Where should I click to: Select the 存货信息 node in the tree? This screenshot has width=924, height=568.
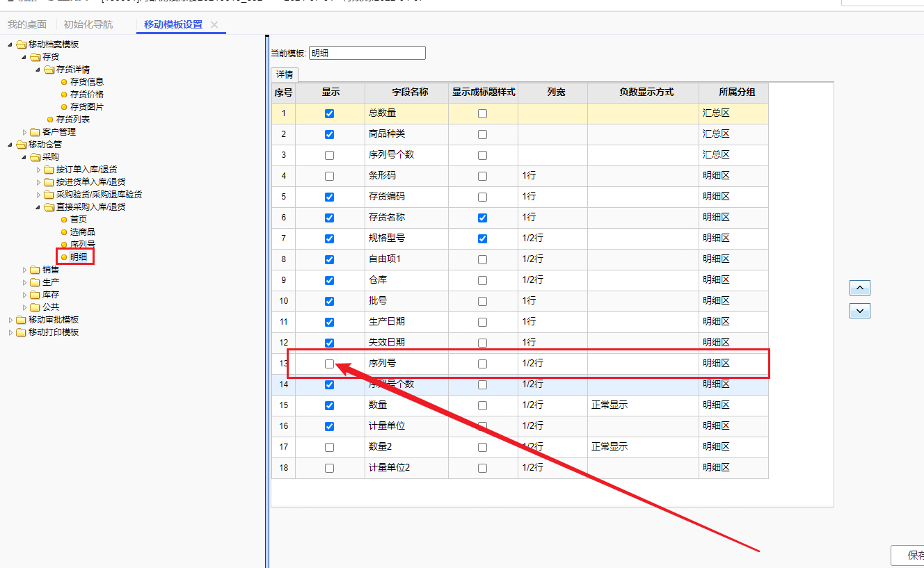[86, 82]
